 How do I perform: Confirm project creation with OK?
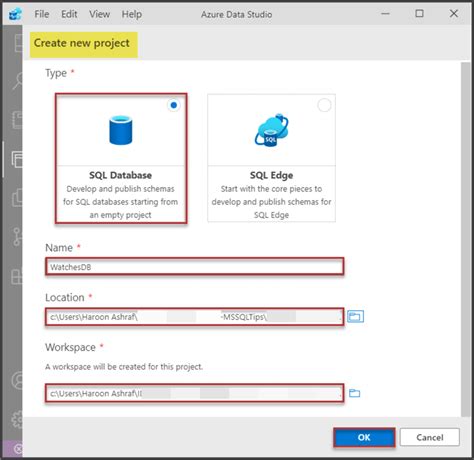click(x=364, y=437)
